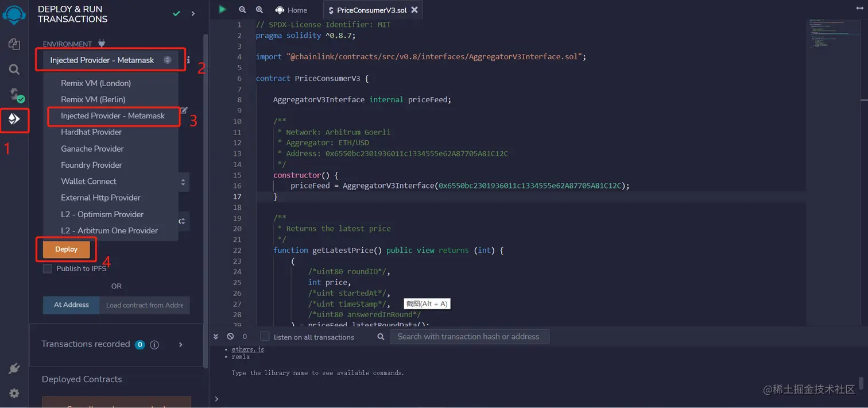Click the ethers.js link in terminal

coord(248,349)
